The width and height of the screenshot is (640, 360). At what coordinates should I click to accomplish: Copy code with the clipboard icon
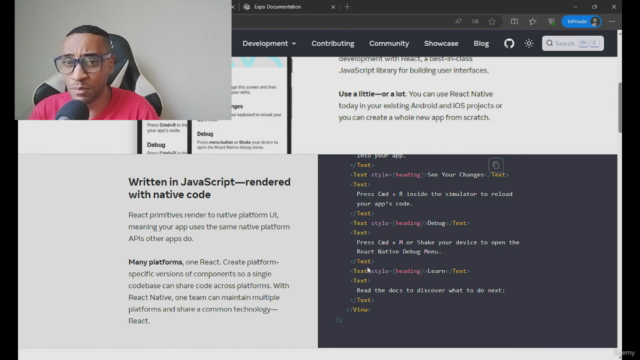coord(496,165)
